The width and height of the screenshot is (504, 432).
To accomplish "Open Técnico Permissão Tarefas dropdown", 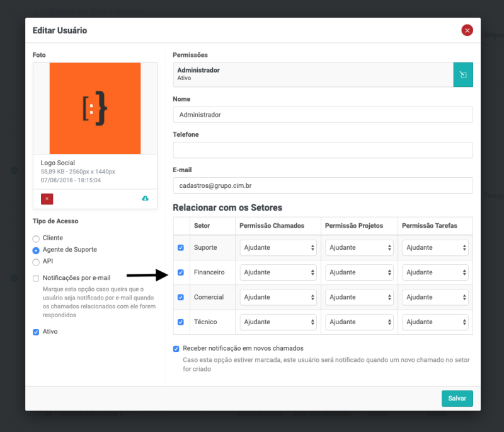I will [435, 322].
